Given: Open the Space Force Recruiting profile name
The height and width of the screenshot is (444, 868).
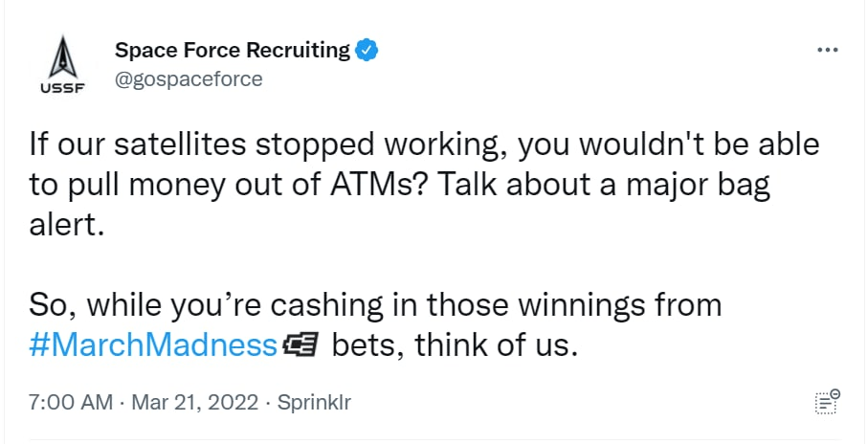Looking at the screenshot, I should coord(233,50).
